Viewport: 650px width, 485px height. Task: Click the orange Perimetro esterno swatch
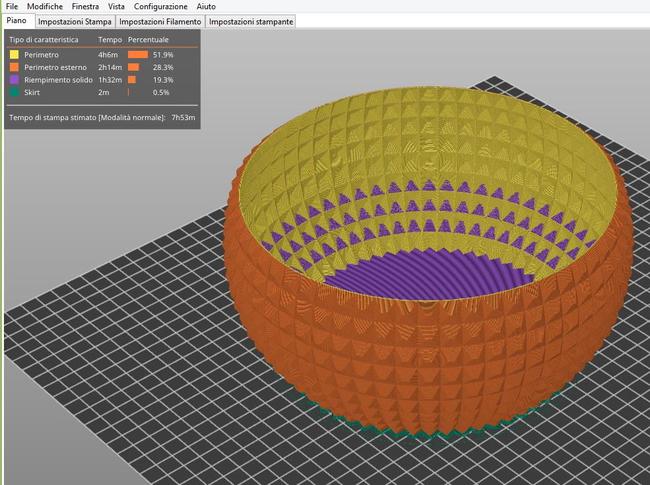[13, 67]
